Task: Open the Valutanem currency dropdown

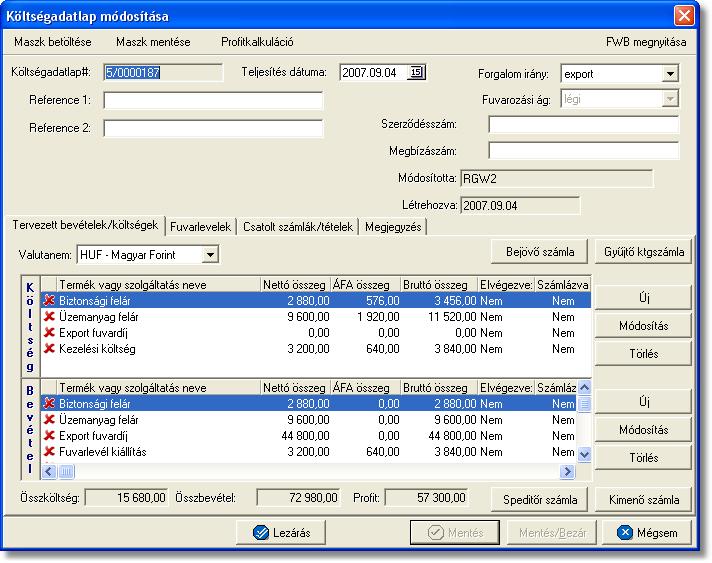Action: (x=210, y=255)
